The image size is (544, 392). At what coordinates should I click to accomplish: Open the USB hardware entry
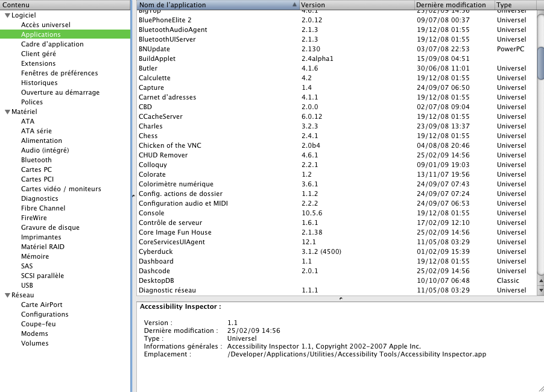click(27, 285)
